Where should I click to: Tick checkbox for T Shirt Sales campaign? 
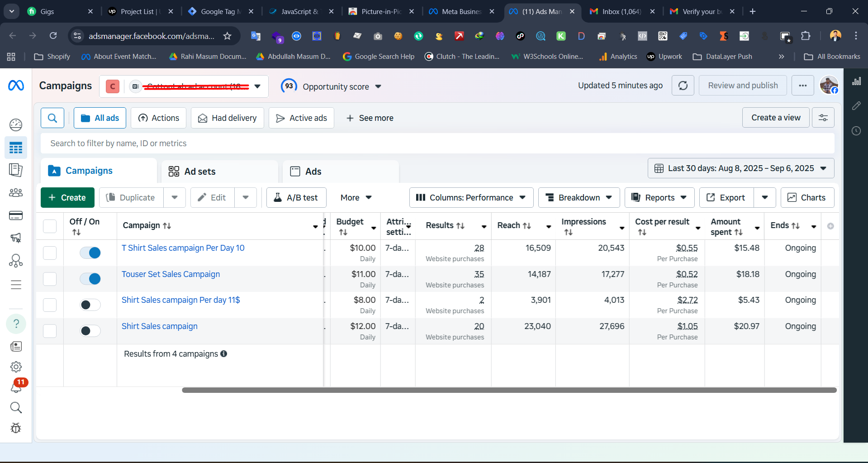coord(50,253)
